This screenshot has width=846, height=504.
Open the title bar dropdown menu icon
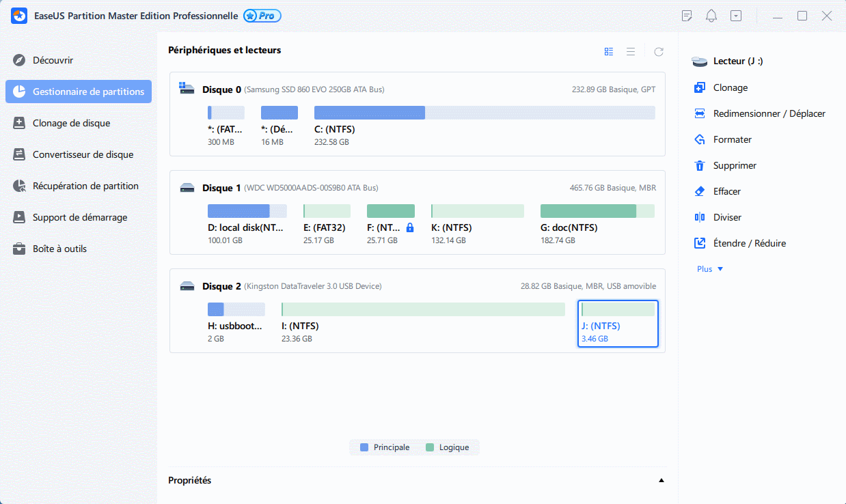[736, 16]
